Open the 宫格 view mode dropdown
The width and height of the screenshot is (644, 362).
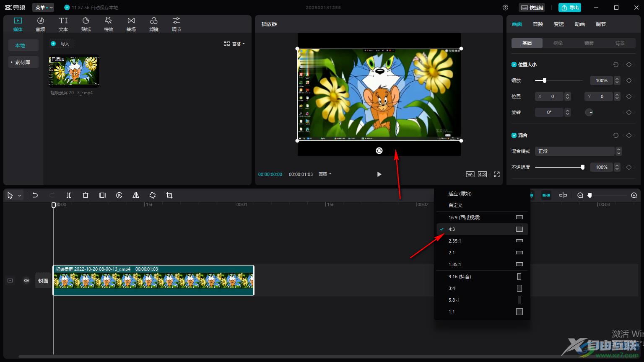point(234,44)
